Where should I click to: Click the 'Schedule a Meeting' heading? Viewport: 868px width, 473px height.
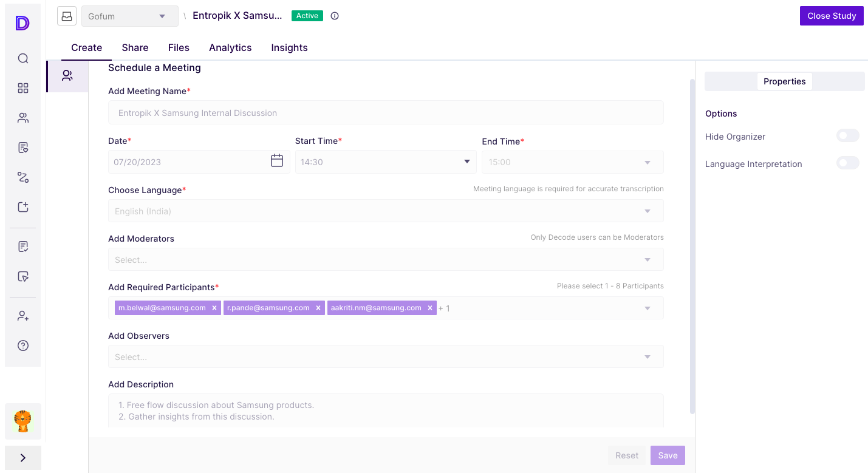(154, 67)
